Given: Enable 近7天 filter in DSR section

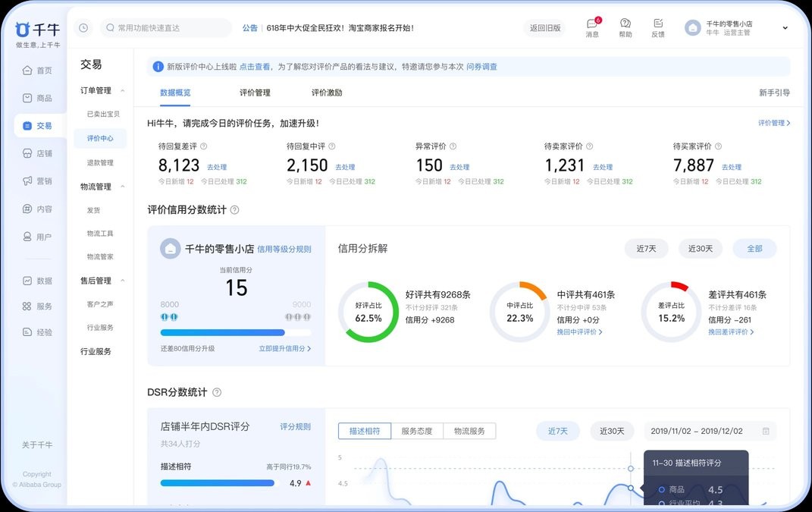Looking at the screenshot, I should (x=558, y=431).
